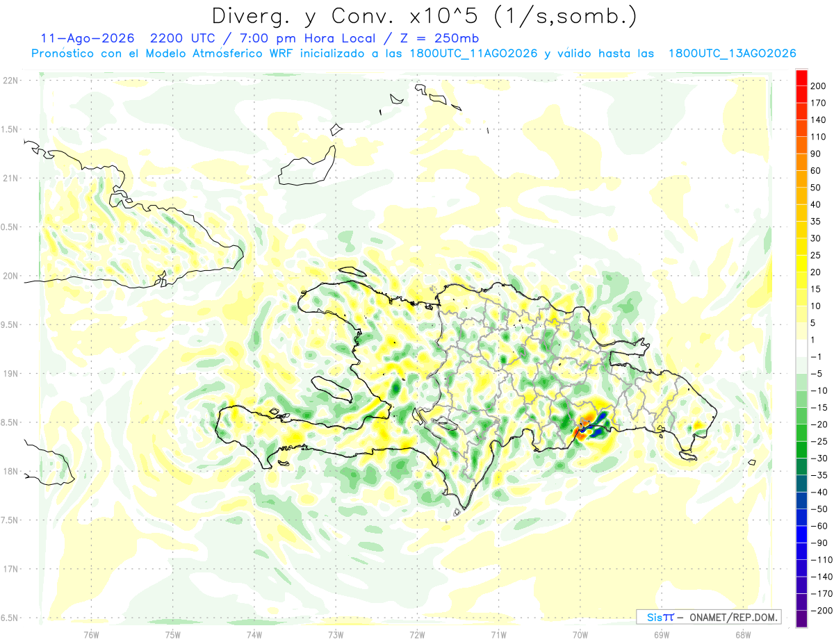Click the '17N' latitude label
Viewport: 834px width, 644px height.
[x=10, y=569]
